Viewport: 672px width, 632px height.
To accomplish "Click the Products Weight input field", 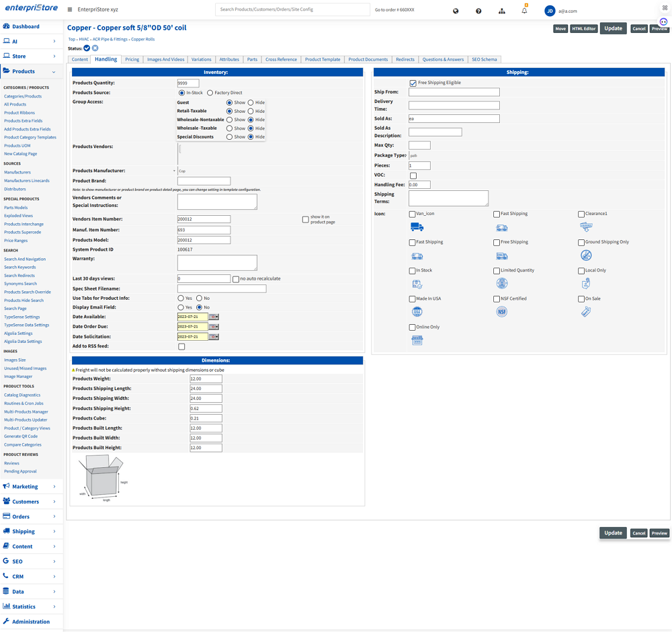I will point(206,379).
